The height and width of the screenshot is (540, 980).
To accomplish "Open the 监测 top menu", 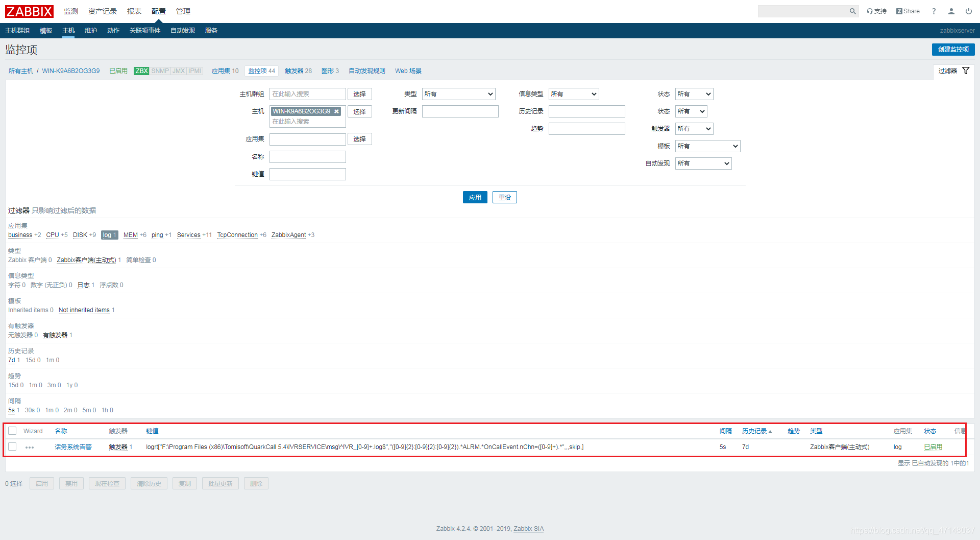I will 71,11.
